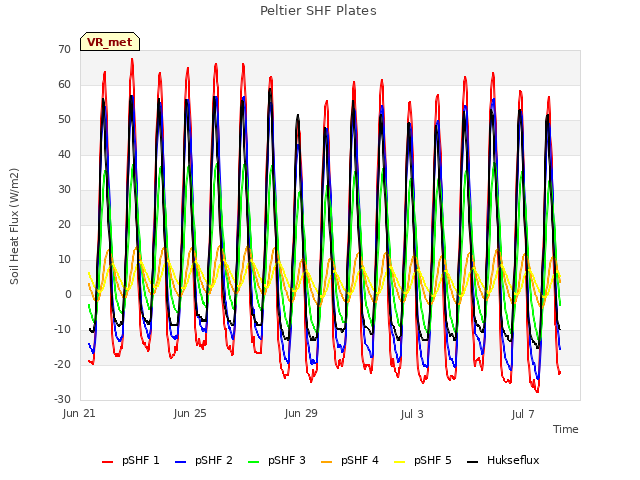Click the -20 y-axis tick label
This screenshot has width=640, height=480.
coord(62,364)
